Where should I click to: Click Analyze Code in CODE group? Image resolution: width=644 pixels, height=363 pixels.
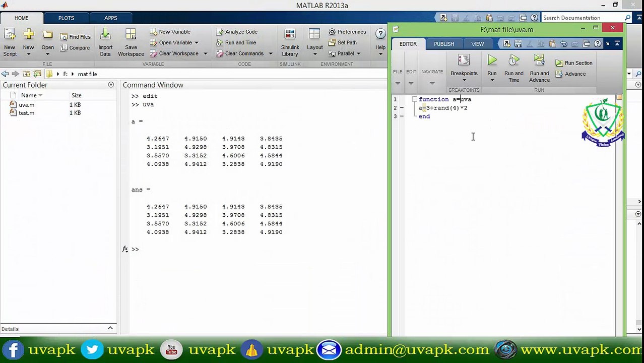(236, 32)
